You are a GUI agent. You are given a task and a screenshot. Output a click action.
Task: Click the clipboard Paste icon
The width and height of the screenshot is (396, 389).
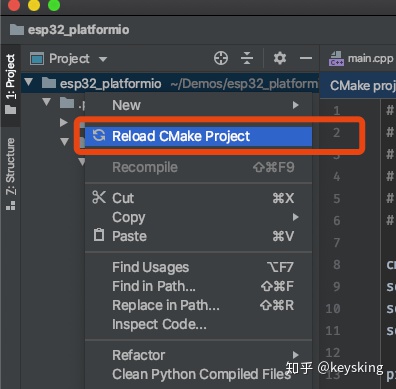coord(99,235)
